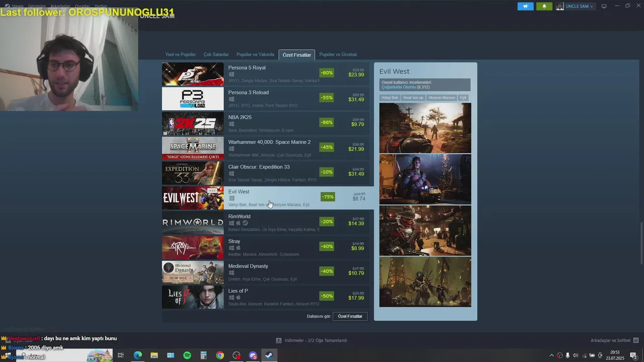The image size is (644, 362).
Task: Open İndirmeler downloads status in Steam footer
Action: pyautogui.click(x=312, y=340)
